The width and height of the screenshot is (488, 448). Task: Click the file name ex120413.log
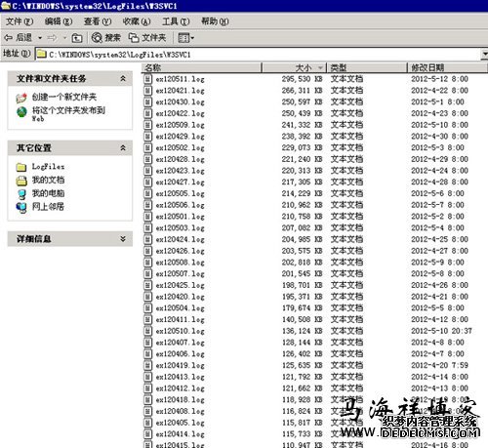[x=181, y=377]
